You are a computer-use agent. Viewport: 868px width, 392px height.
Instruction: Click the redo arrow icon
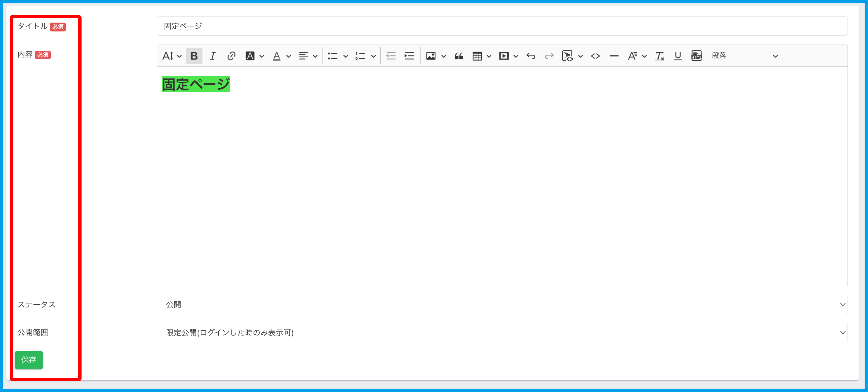[549, 56]
